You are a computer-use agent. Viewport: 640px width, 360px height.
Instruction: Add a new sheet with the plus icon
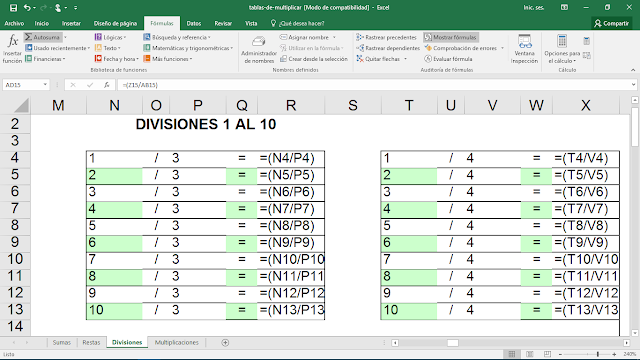point(225,342)
